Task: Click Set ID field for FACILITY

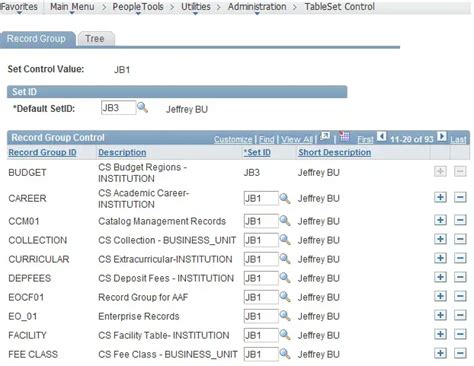Action: [261, 335]
